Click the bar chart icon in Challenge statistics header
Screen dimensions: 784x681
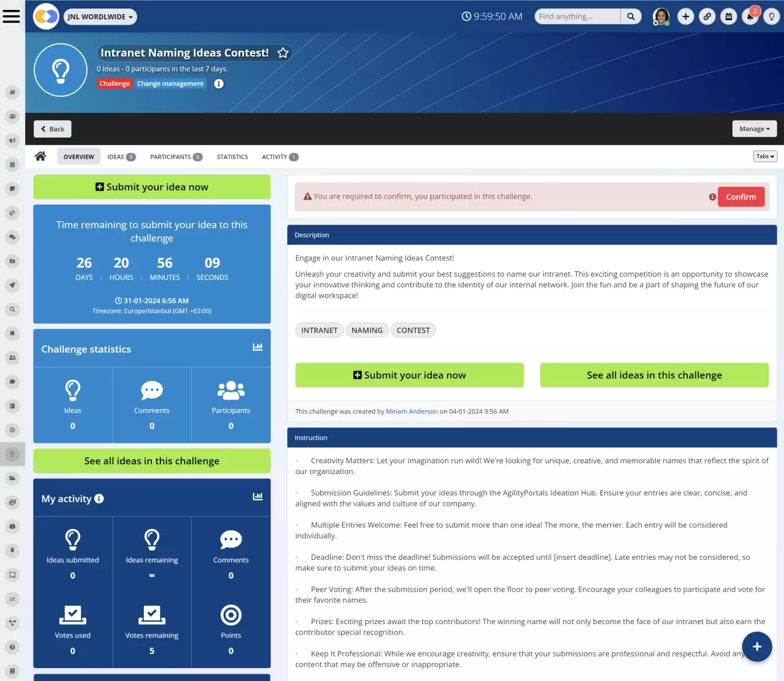[257, 347]
